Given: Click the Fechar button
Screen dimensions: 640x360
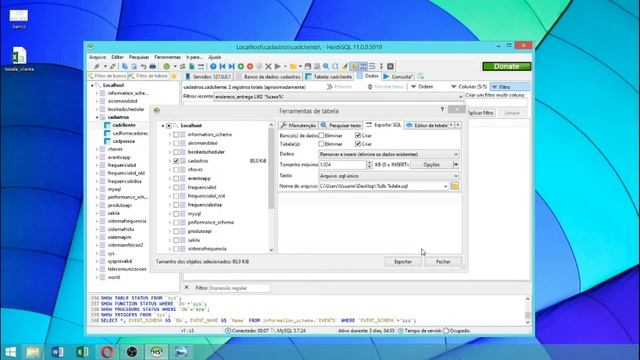Looking at the screenshot, I should point(443,262).
